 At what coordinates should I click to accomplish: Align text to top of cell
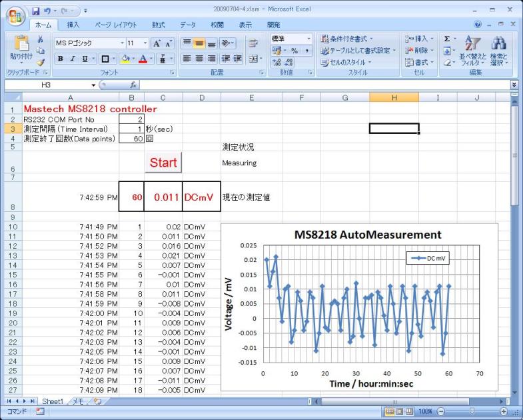(187, 43)
